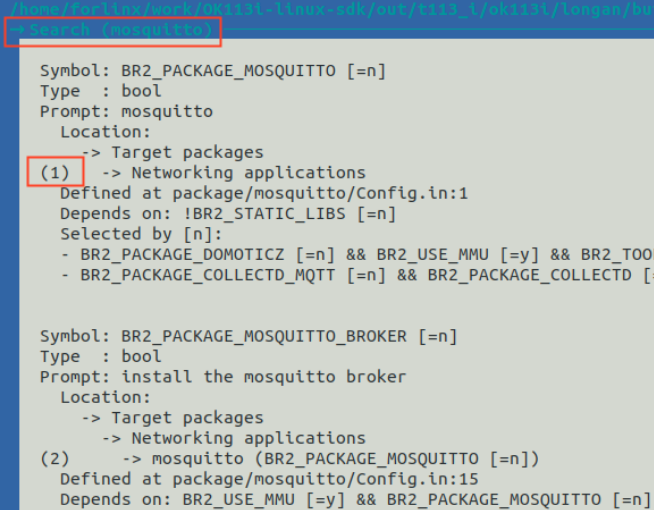The width and height of the screenshot is (654, 510).
Task: Click the arrow before Search title
Action: 18,30
